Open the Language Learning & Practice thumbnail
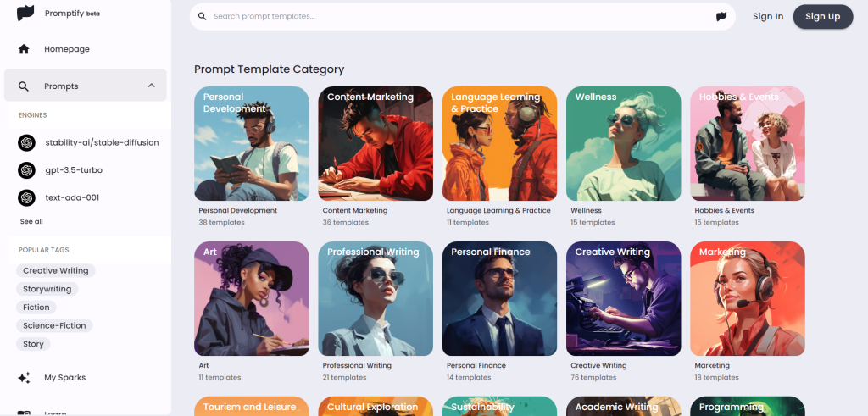The width and height of the screenshot is (868, 416). click(x=499, y=143)
